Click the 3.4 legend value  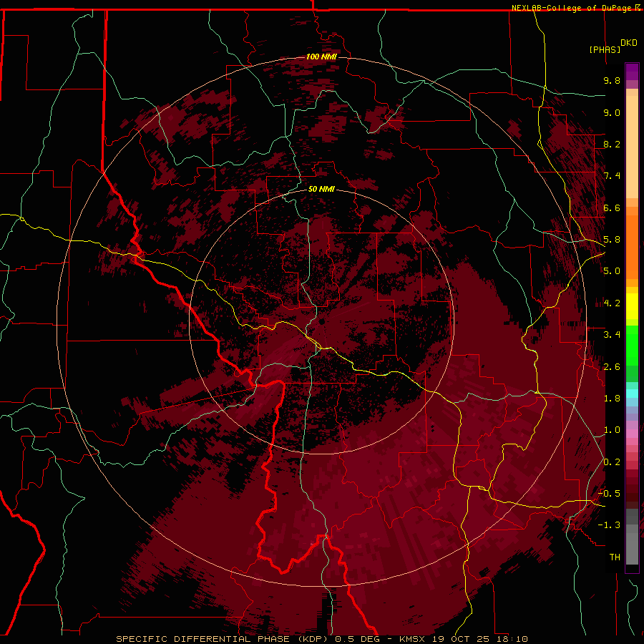[612, 335]
